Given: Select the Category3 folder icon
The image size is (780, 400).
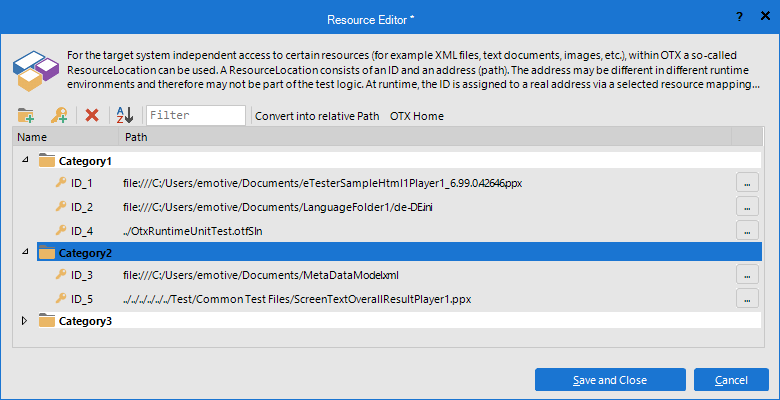Looking at the screenshot, I should 47,321.
